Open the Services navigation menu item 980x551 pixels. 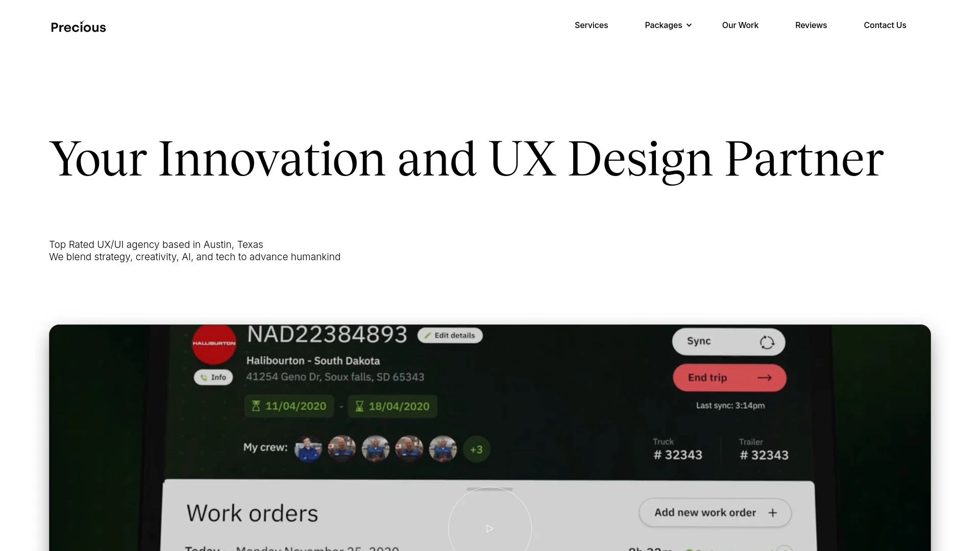[591, 25]
